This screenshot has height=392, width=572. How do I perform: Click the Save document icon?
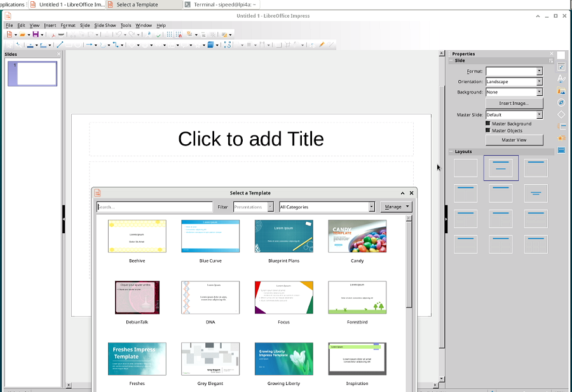pyautogui.click(x=36, y=34)
